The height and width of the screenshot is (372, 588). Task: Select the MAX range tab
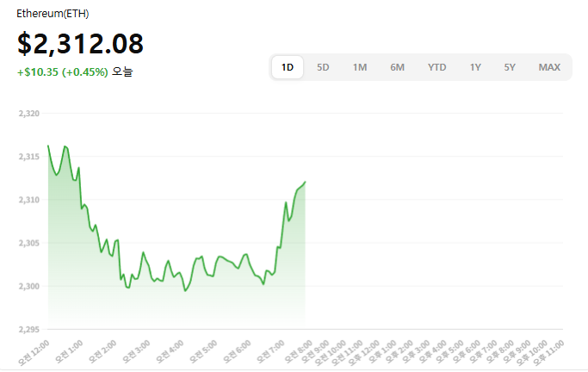pos(549,67)
